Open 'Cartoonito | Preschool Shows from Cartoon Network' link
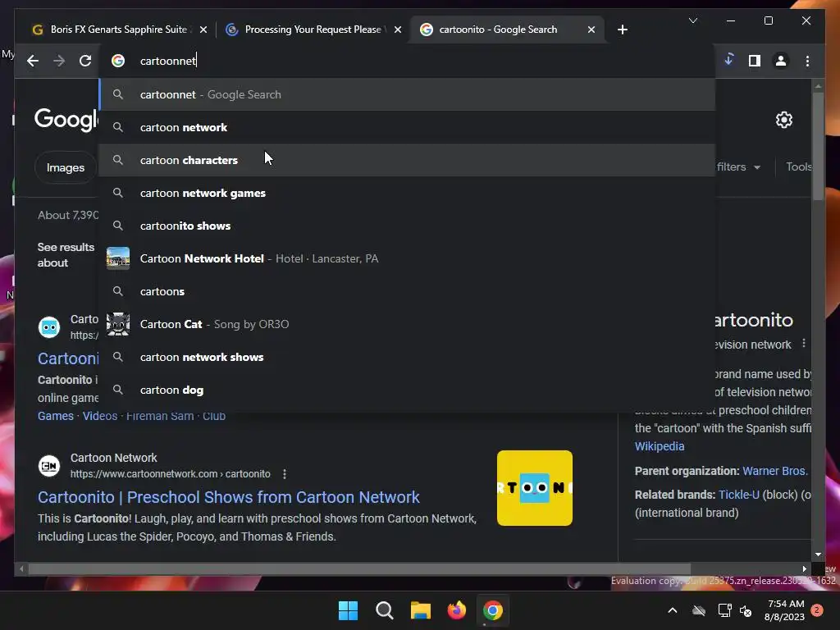840x630 pixels. [229, 497]
